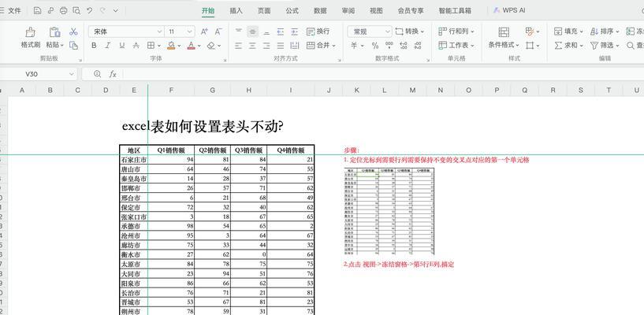Open the name box V30 dropdown arrow
Viewport: 644px width, 315px height.
[x=72, y=74]
